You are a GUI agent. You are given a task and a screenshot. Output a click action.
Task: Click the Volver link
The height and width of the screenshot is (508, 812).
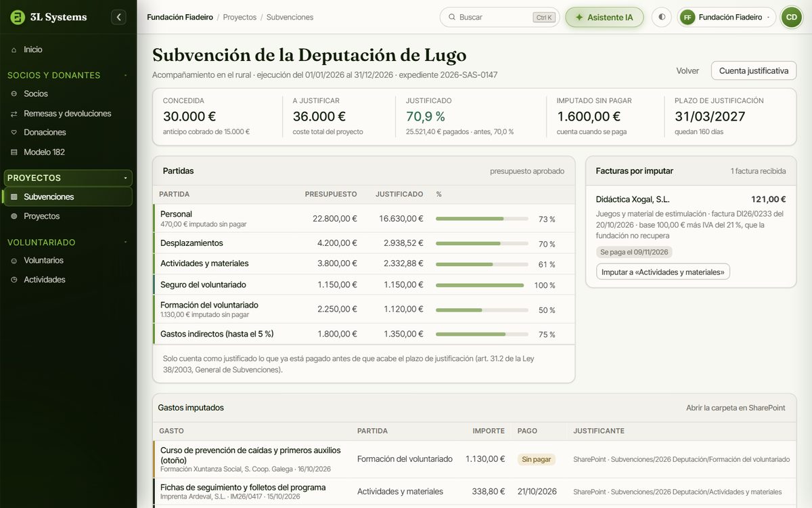(x=687, y=71)
